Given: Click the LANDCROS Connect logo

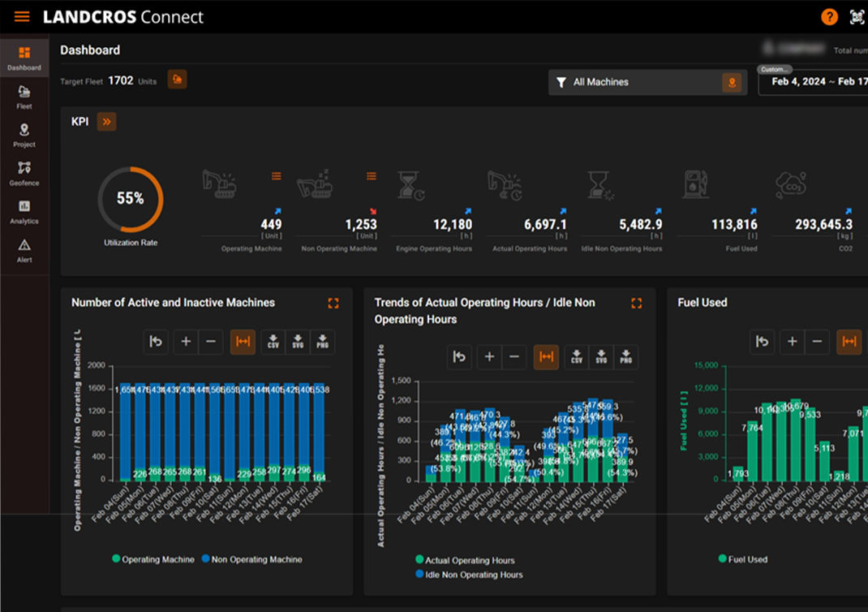Looking at the screenshot, I should pos(122,17).
